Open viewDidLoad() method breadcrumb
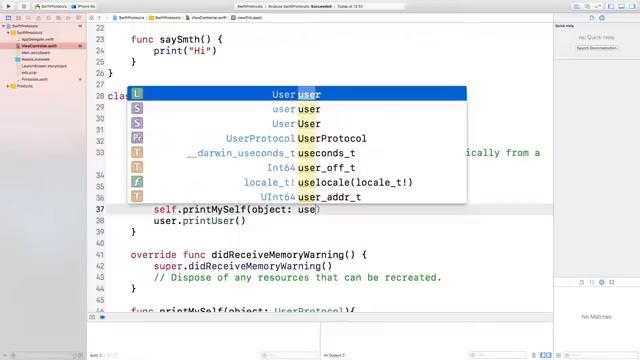 [x=247, y=18]
